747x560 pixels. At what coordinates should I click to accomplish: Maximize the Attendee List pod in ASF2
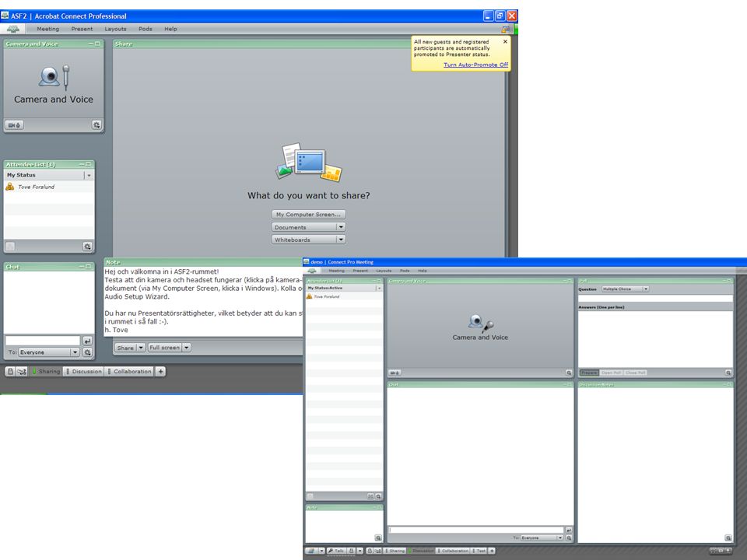coord(88,165)
